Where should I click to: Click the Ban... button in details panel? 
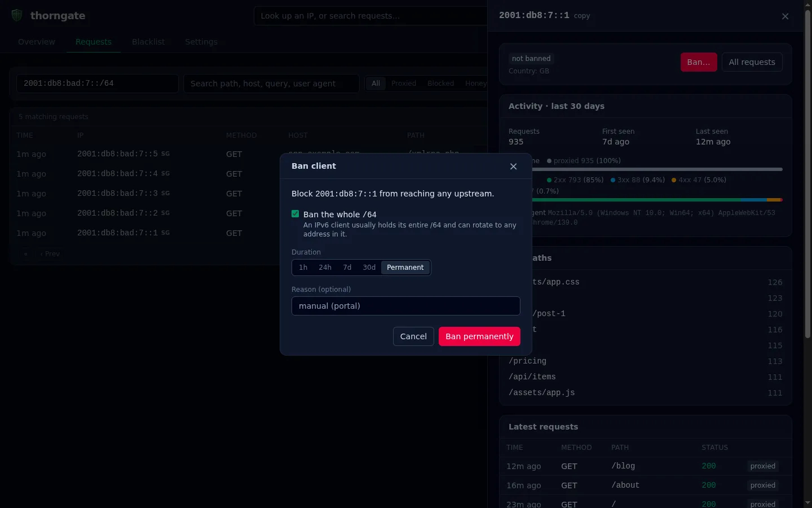[x=699, y=62]
